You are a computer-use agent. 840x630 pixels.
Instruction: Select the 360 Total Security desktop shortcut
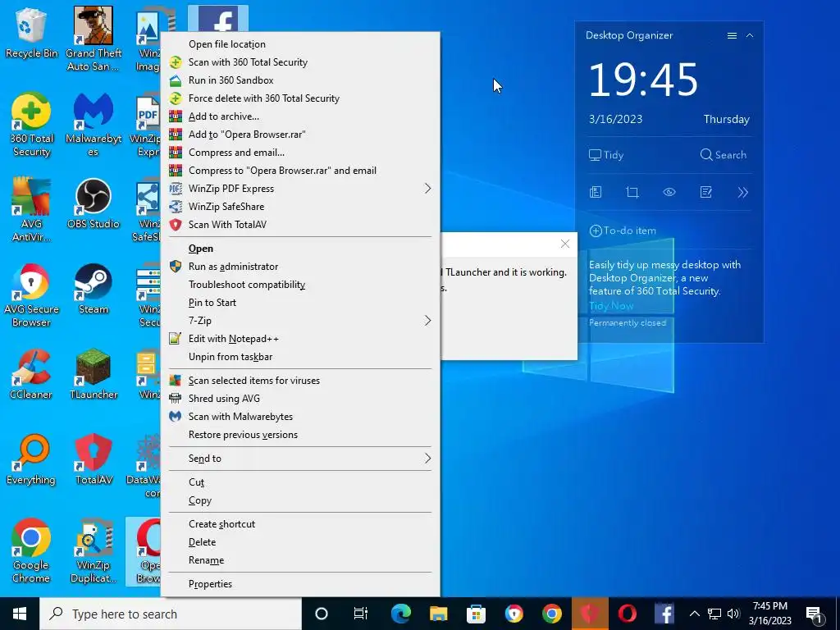click(x=31, y=125)
